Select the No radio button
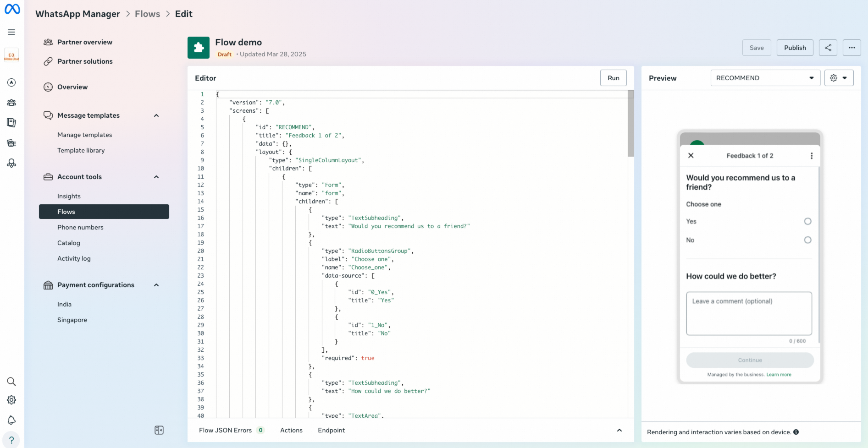The height and width of the screenshot is (448, 868). (x=808, y=240)
